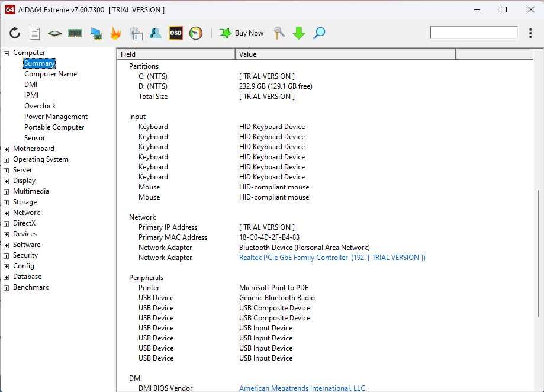Screen dimensions: 544x392
Task: Click the toolbar search input box
Action: (x=474, y=33)
